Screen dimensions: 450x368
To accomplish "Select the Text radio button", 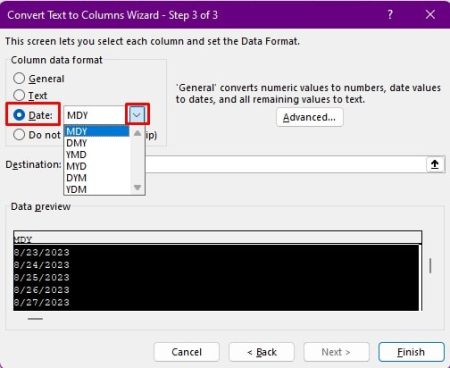I will (19, 95).
